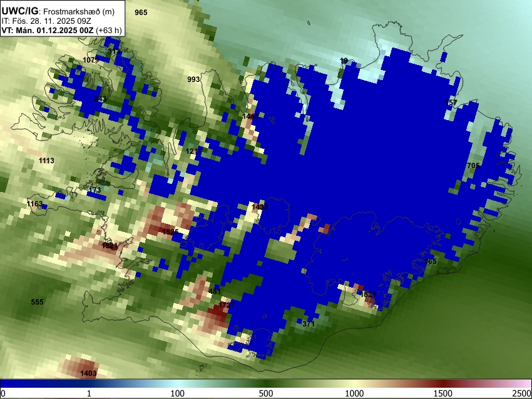Click the 1521 value label

click(x=110, y=246)
